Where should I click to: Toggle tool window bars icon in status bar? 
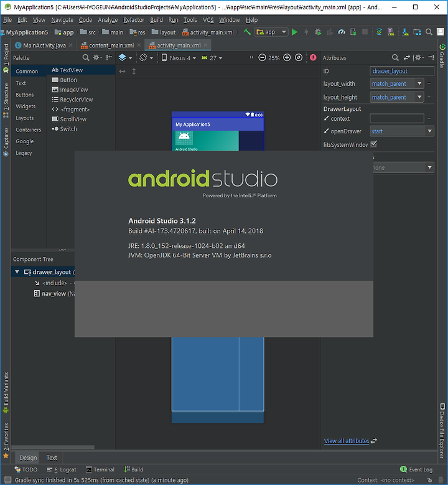tap(7, 480)
